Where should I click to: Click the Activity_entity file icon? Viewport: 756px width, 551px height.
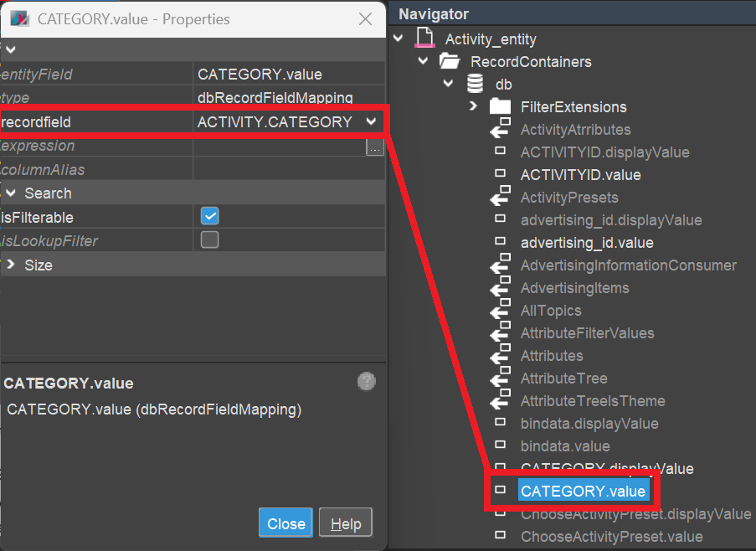coord(425,39)
